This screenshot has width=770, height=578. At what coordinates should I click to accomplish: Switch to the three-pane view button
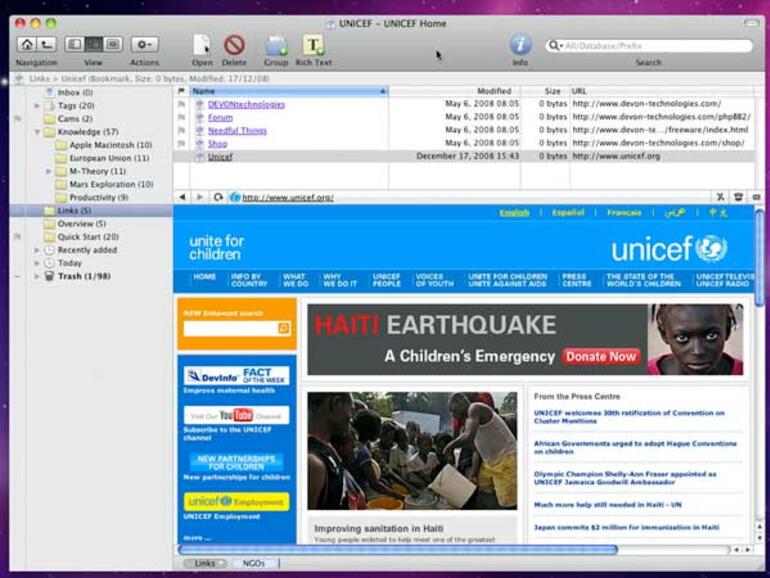pyautogui.click(x=93, y=45)
